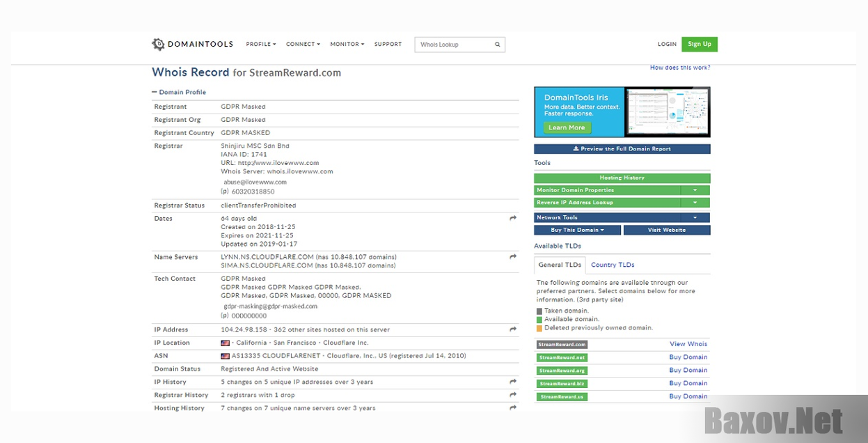The width and height of the screenshot is (868, 443).
Task: Click the 'Expires on 2021-11-25' date
Action: click(x=257, y=235)
